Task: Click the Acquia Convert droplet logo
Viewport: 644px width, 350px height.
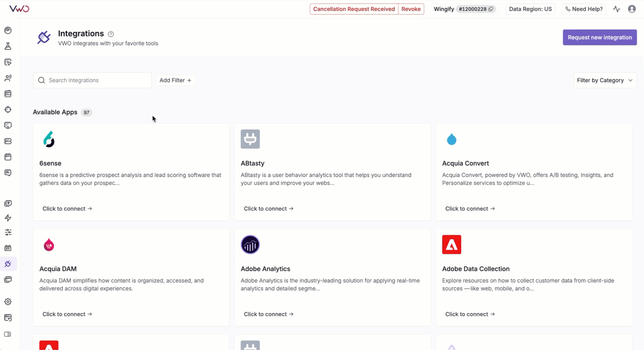Action: (x=452, y=139)
